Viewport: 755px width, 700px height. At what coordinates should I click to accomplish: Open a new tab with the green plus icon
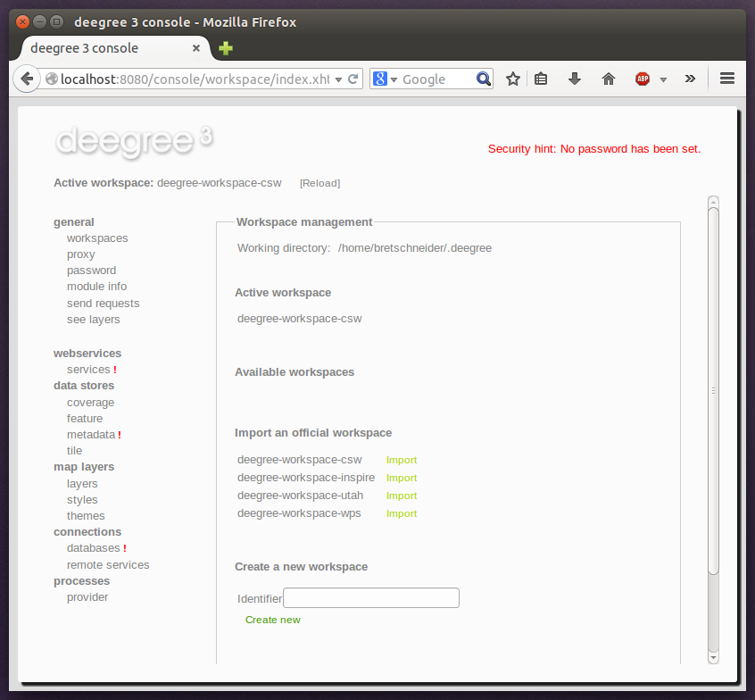[225, 48]
